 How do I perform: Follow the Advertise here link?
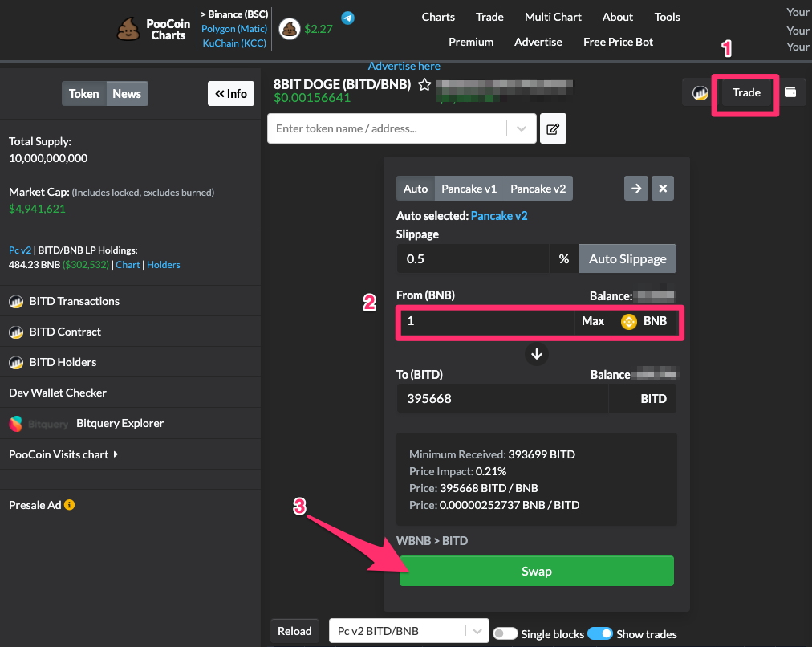click(404, 67)
